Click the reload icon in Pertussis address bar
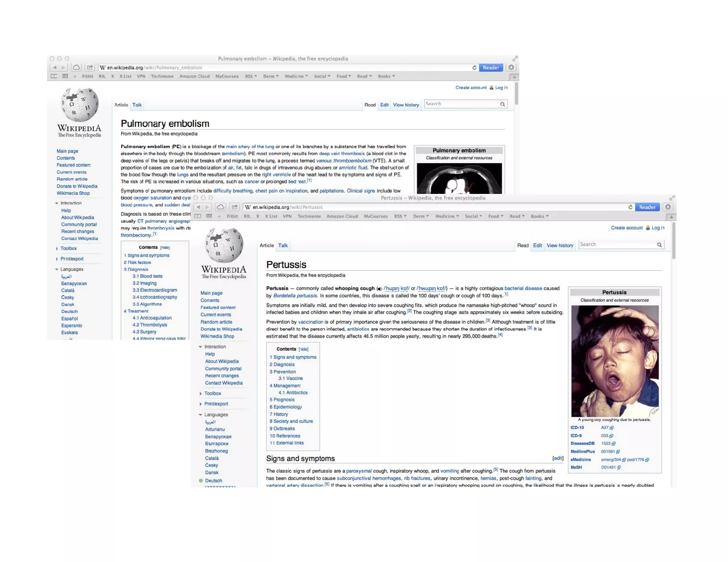 tap(630, 207)
